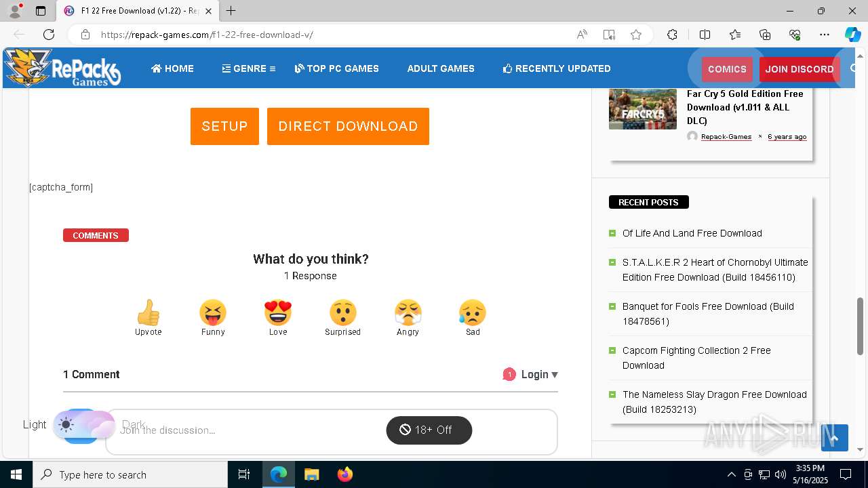Toggle the Light/Dark theme switch
This screenshot has width=868, height=488.
point(83,426)
